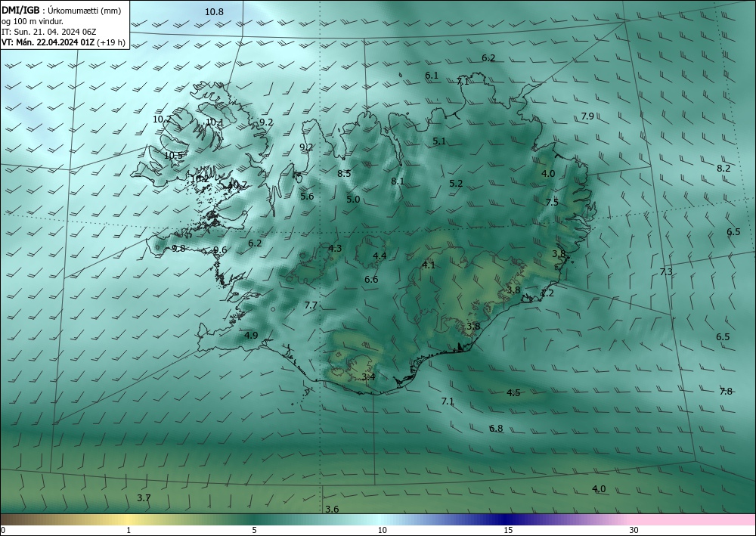
Task: Click the 5.2 map value
Action: pos(456,183)
